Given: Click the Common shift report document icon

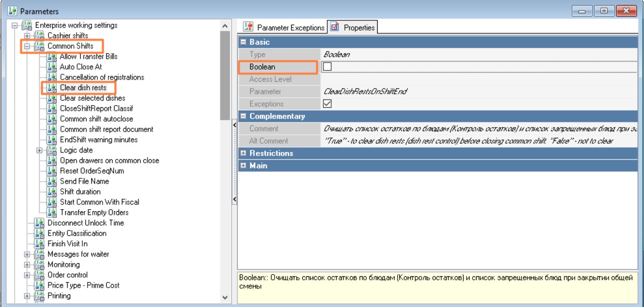Looking at the screenshot, I should tap(51, 129).
